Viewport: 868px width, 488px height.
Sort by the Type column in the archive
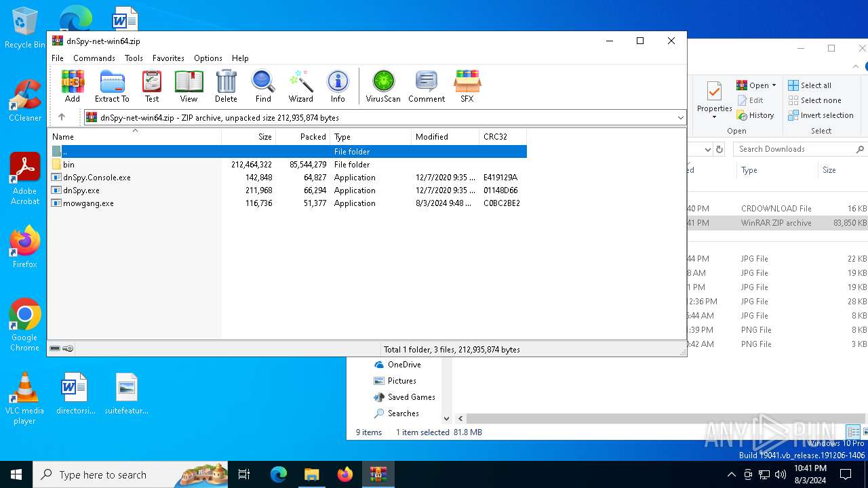point(370,136)
